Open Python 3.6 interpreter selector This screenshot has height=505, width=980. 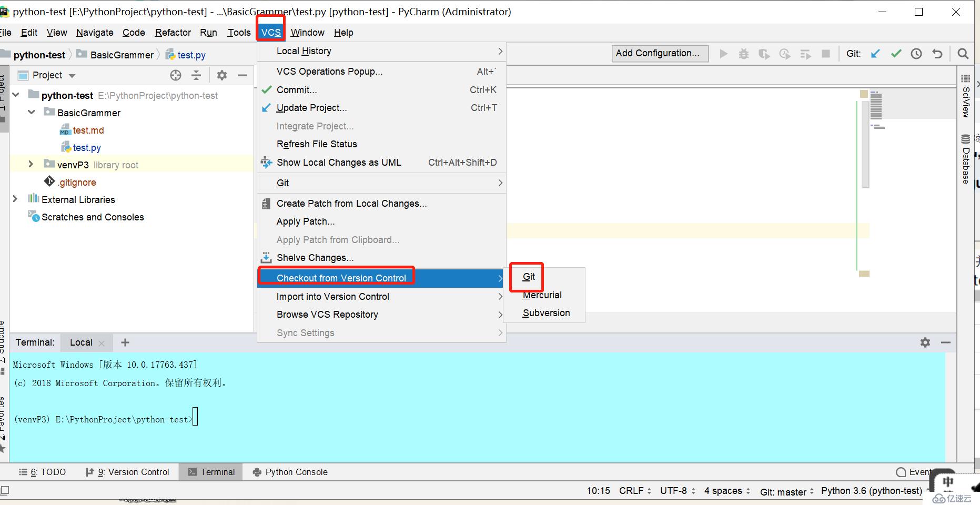[x=872, y=491]
